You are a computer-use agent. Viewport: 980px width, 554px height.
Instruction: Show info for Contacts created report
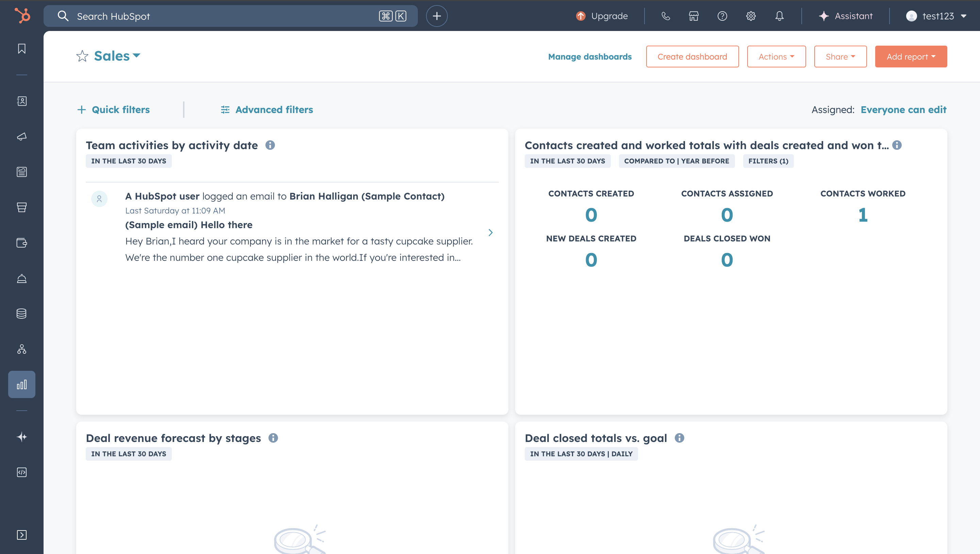(x=897, y=145)
